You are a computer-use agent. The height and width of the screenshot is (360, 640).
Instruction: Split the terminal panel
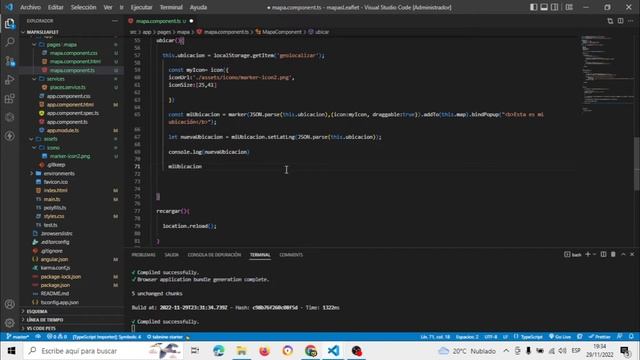tap(603, 254)
